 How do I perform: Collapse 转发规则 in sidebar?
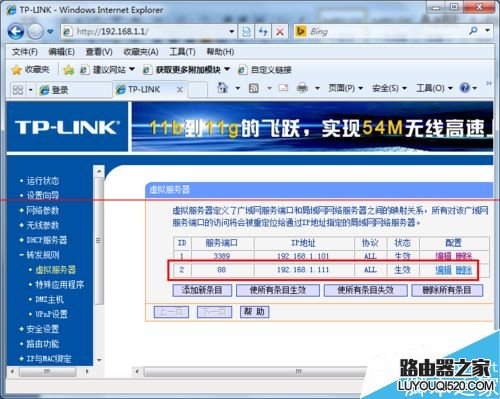click(43, 255)
